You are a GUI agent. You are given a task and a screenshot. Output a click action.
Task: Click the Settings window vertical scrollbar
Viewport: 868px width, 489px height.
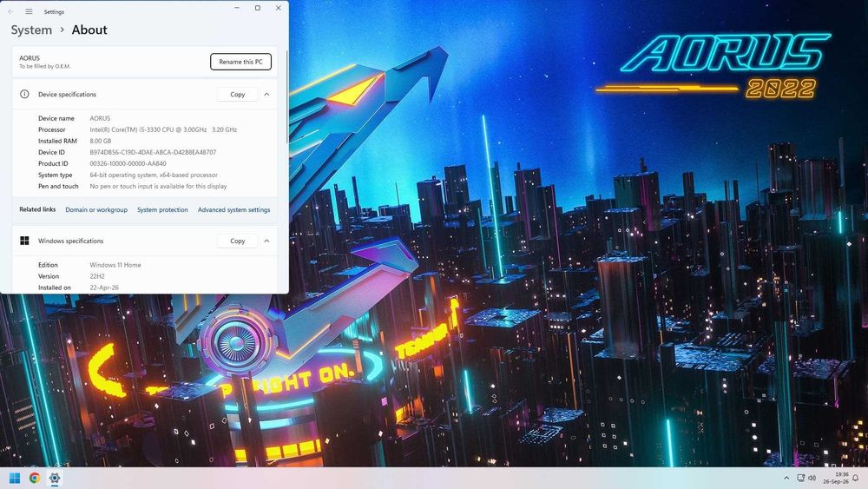[x=286, y=97]
